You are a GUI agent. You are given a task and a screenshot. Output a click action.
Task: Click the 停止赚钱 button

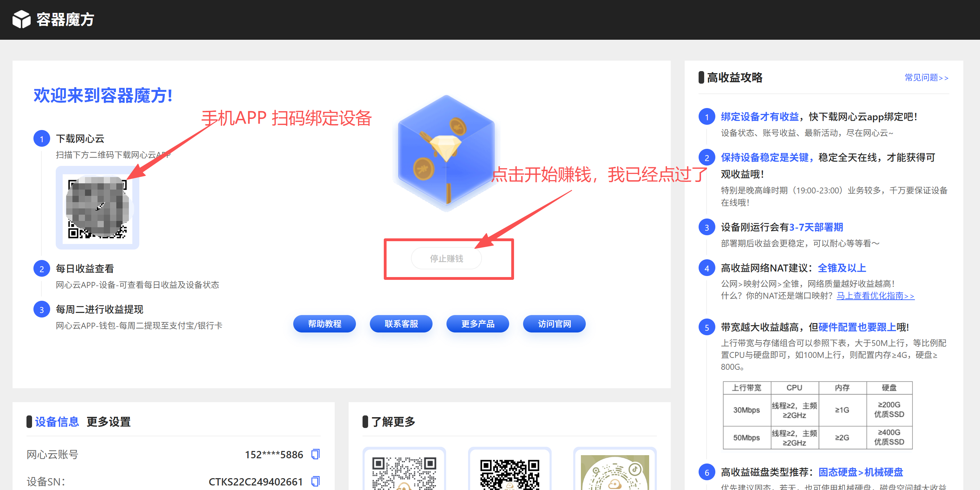click(446, 258)
